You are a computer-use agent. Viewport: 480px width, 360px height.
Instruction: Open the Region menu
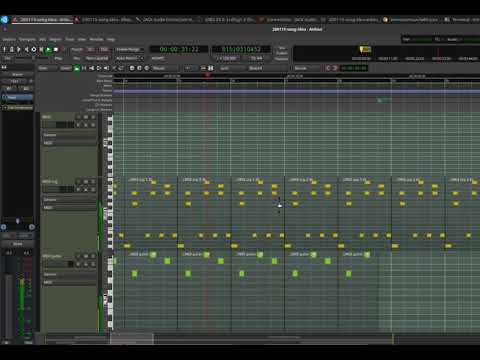pos(55,39)
